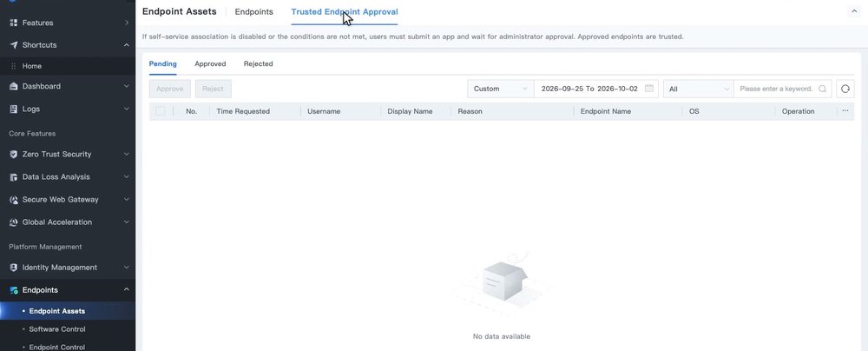Click the Logs icon in sidebar
Viewport: 868px width, 351px height.
click(14, 109)
